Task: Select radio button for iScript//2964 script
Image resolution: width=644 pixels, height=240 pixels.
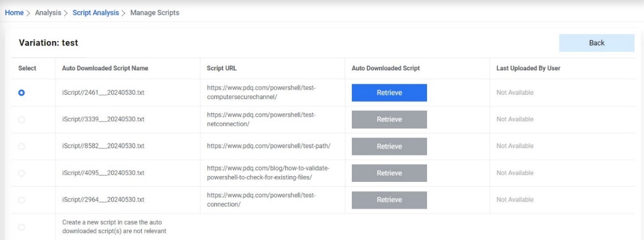Action: [21, 200]
